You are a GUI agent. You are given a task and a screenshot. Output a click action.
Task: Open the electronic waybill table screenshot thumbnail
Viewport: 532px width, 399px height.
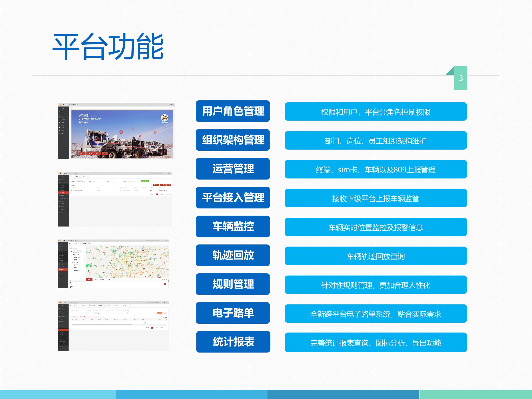coord(113,326)
